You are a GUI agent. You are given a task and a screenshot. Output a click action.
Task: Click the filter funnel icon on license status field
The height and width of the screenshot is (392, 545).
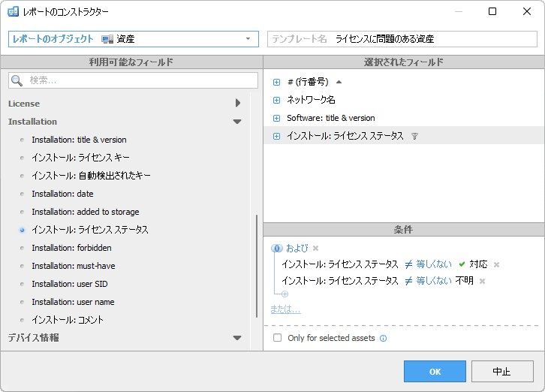414,136
